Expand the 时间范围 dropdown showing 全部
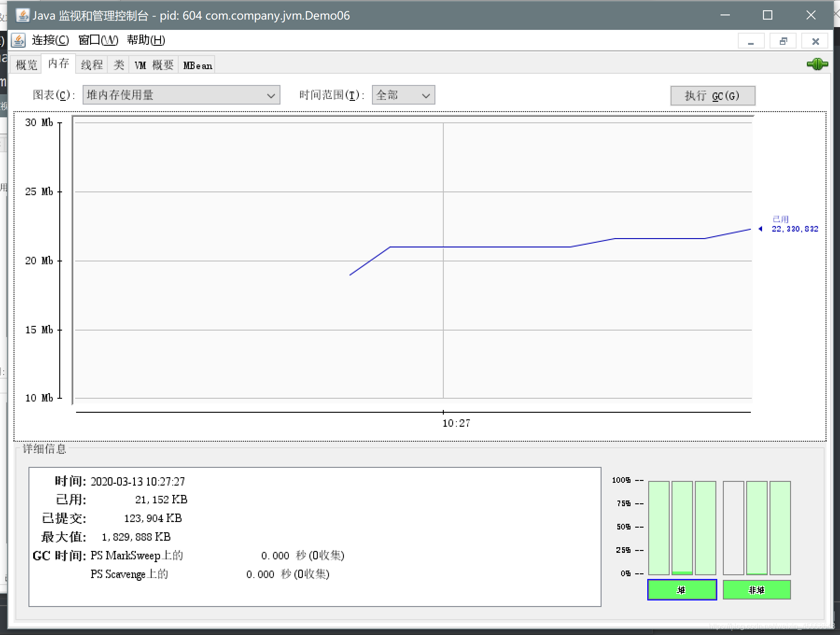Viewport: 840px width, 635px height. click(x=404, y=95)
